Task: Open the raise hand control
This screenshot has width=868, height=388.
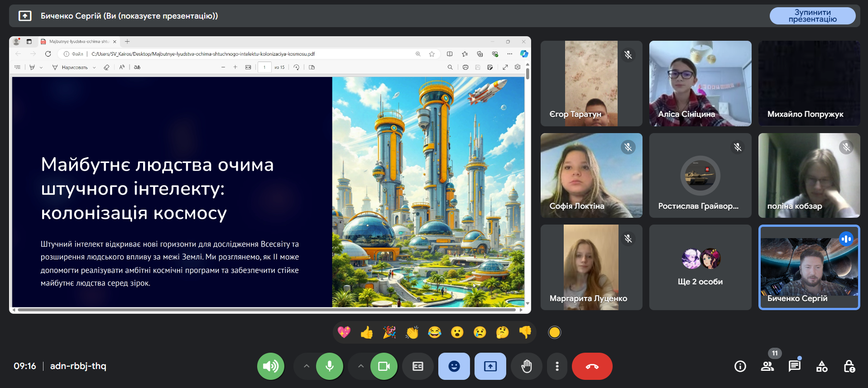Action: (x=526, y=366)
